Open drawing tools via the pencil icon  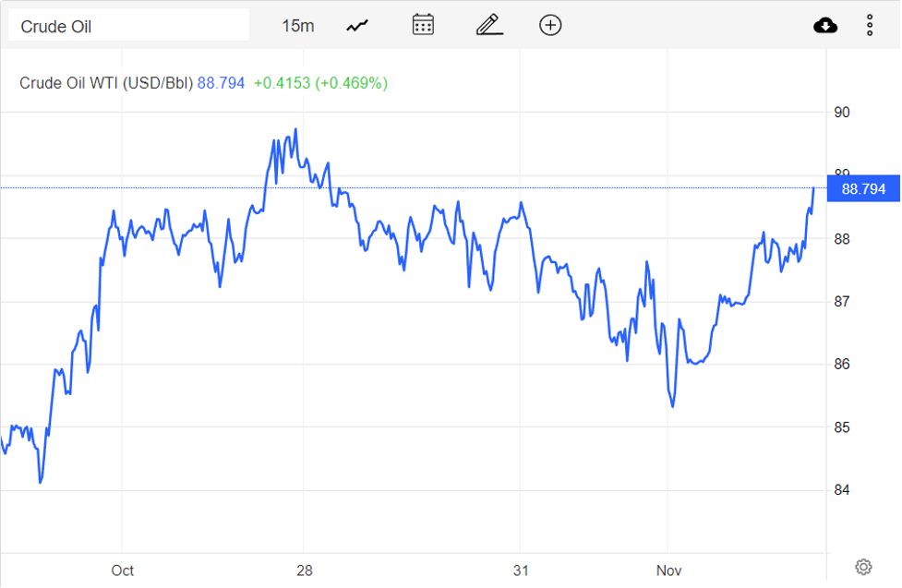click(x=488, y=25)
